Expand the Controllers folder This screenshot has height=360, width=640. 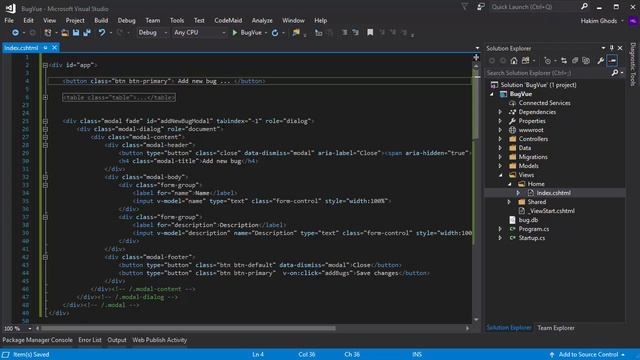pos(500,139)
